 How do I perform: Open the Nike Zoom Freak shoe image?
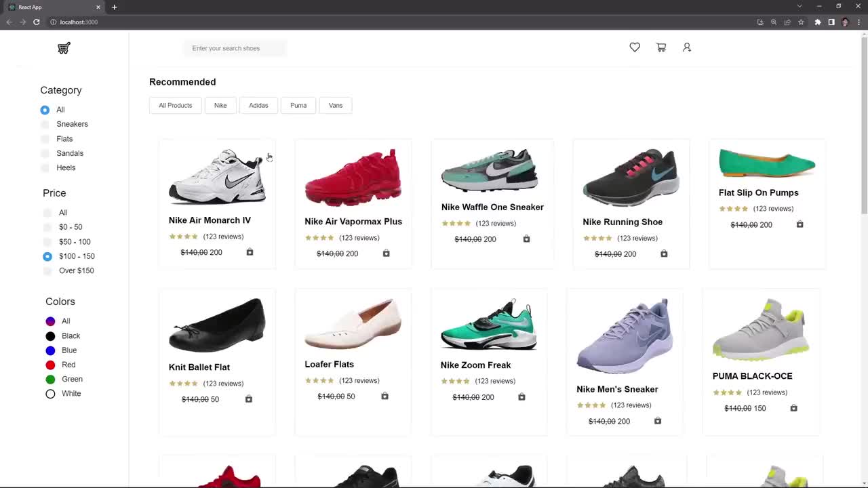pyautogui.click(x=488, y=325)
